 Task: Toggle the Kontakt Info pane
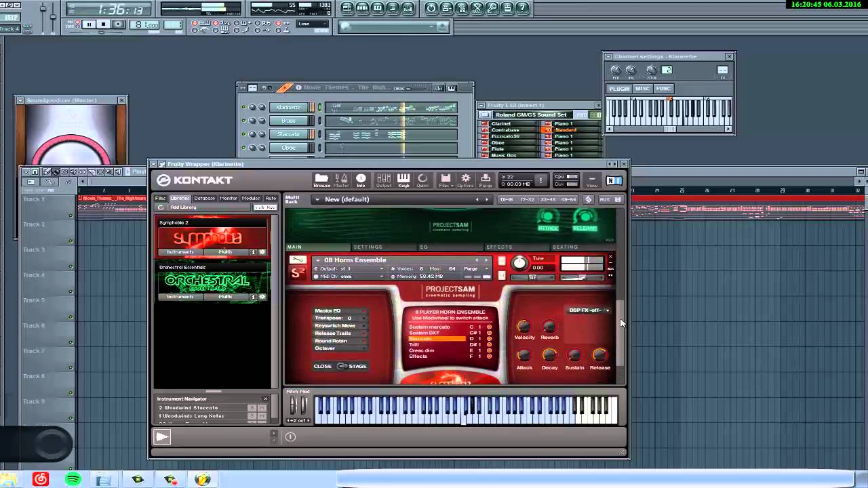tap(361, 180)
